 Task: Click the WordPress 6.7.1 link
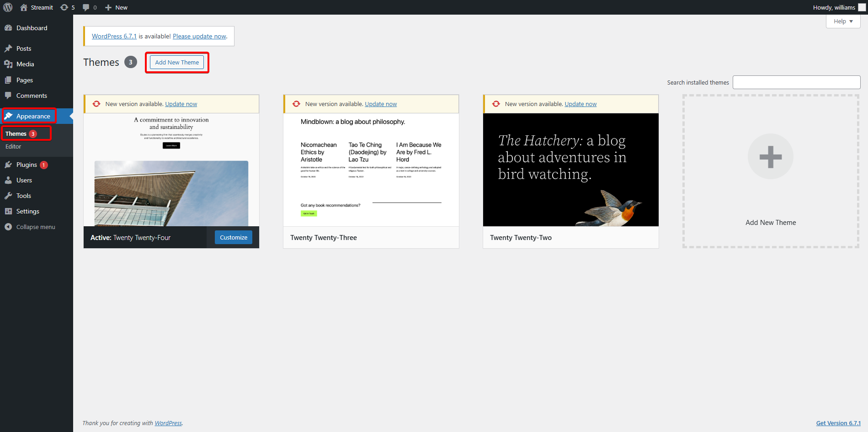pos(114,36)
